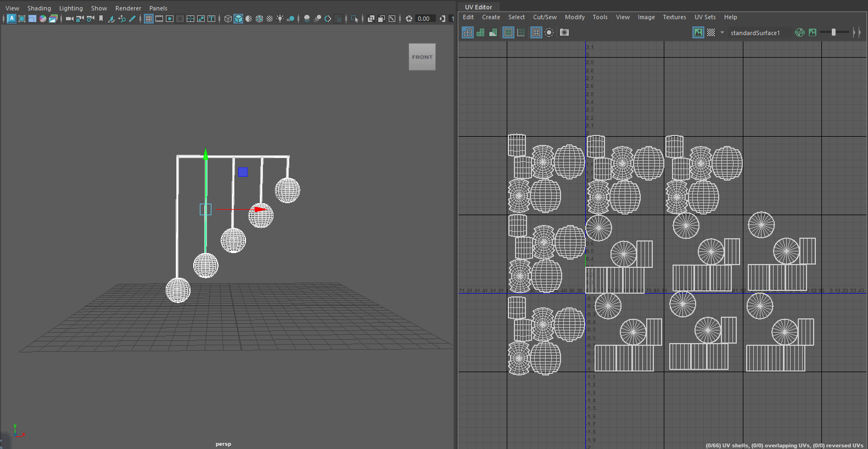Click the bookmark icon in viewport toolbar

click(x=101, y=19)
